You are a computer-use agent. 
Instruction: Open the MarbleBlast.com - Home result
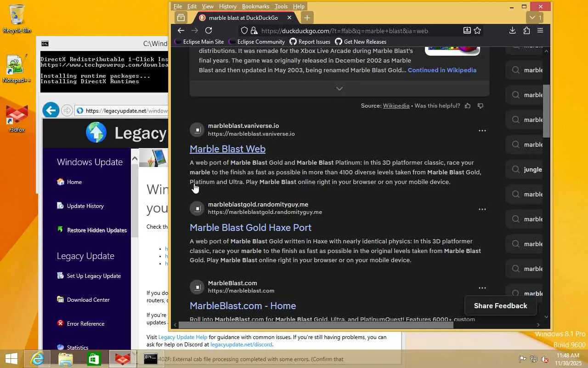243,306
